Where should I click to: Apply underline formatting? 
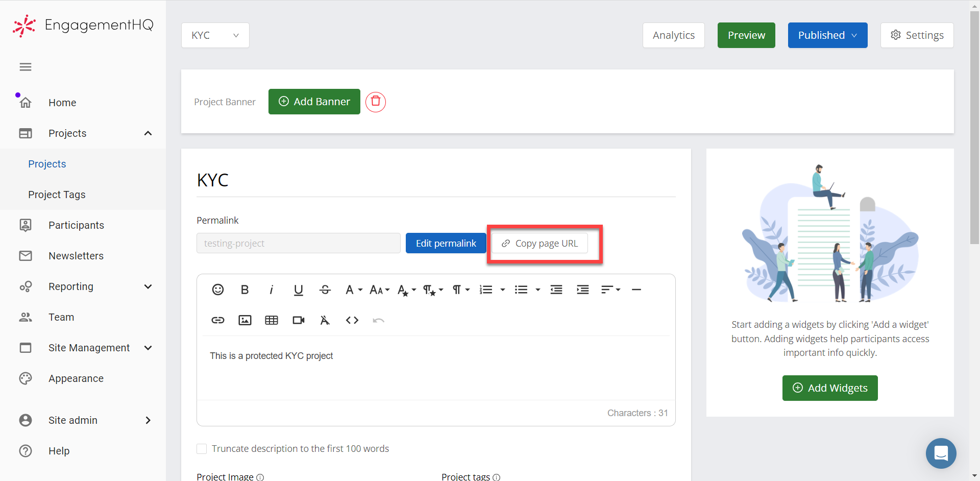[x=299, y=290]
